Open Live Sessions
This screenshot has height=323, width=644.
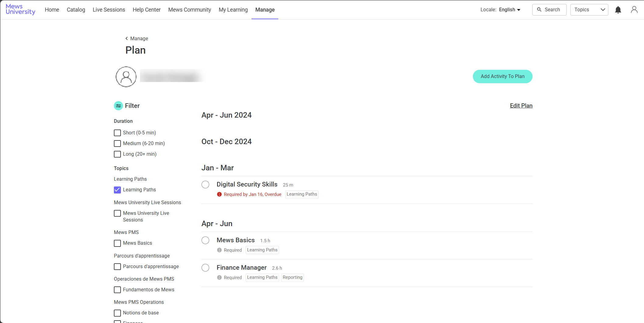[109, 10]
